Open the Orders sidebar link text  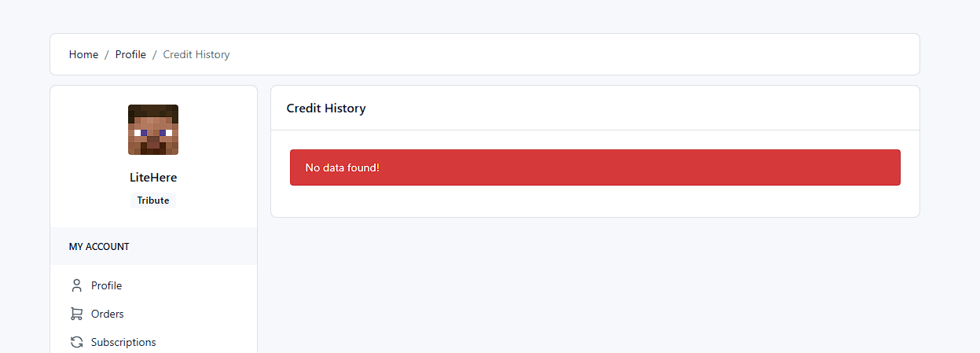108,314
